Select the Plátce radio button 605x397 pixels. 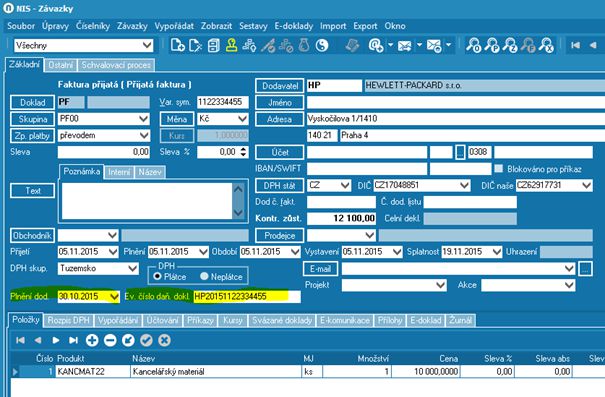click(157, 276)
